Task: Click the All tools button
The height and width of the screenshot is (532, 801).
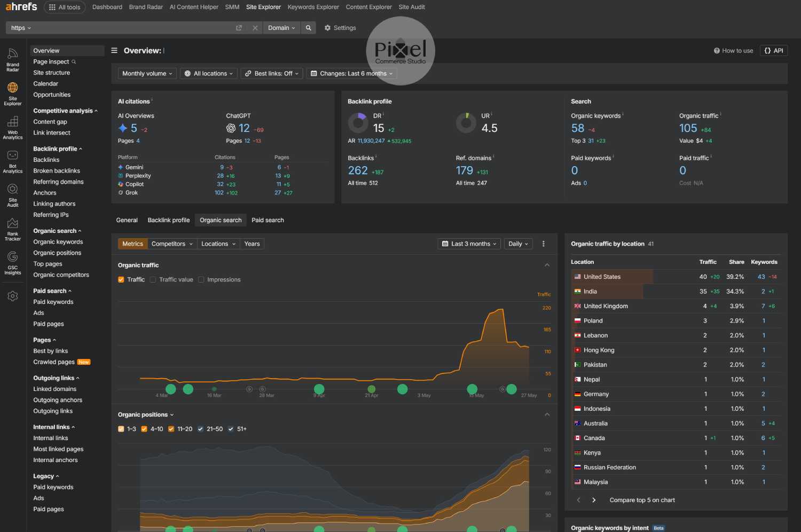Action: 65,7
